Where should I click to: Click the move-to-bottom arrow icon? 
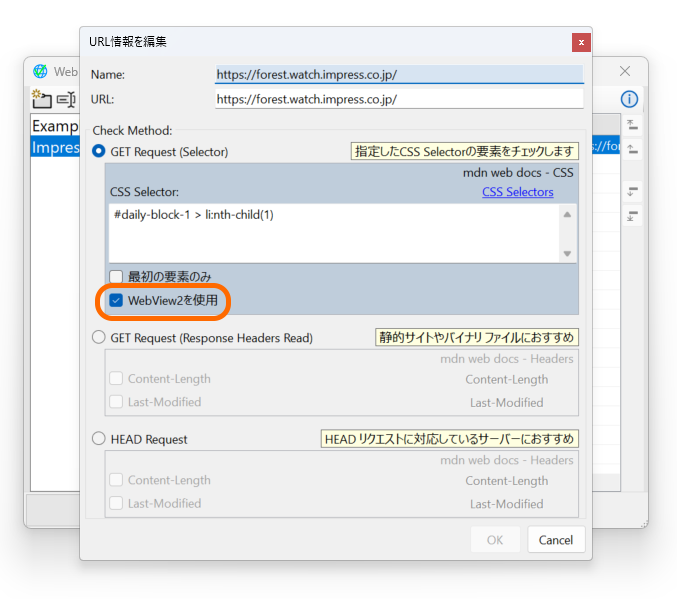(x=633, y=216)
